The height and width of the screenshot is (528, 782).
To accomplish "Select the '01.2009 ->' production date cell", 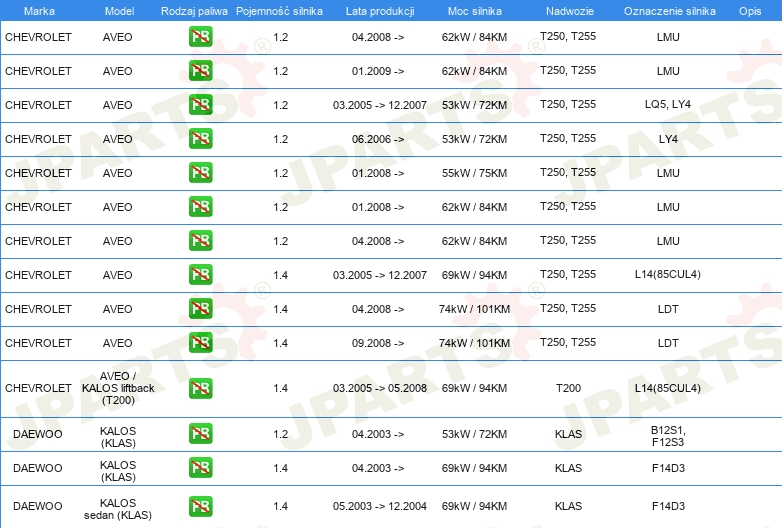I will pyautogui.click(x=378, y=71).
